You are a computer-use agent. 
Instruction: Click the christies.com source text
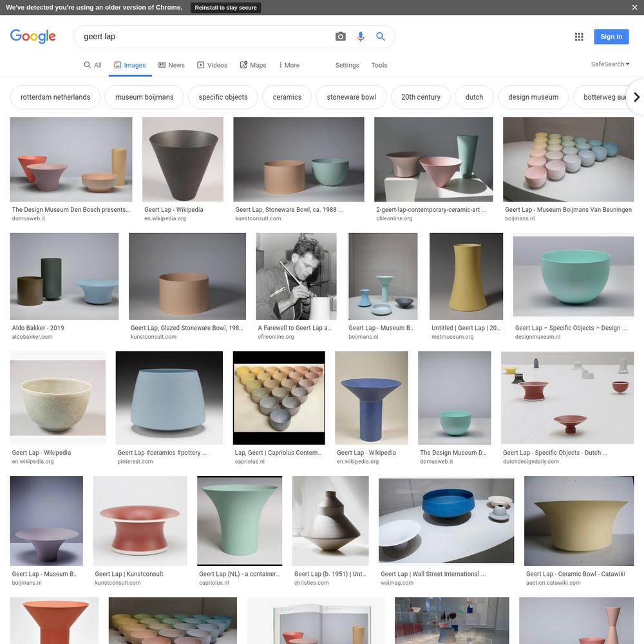pos(311,583)
